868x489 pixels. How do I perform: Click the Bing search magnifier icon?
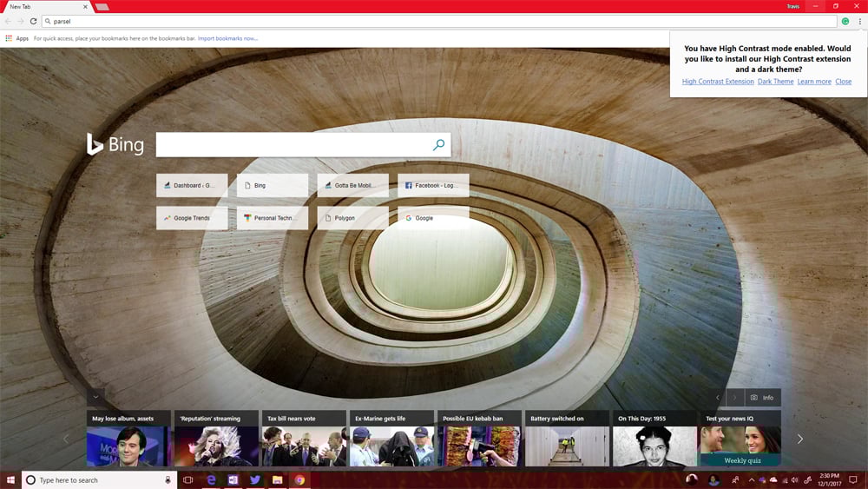(438, 145)
